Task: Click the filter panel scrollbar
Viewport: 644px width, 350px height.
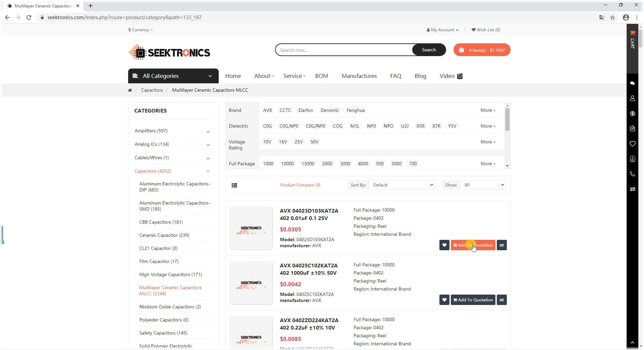Action: (x=507, y=119)
